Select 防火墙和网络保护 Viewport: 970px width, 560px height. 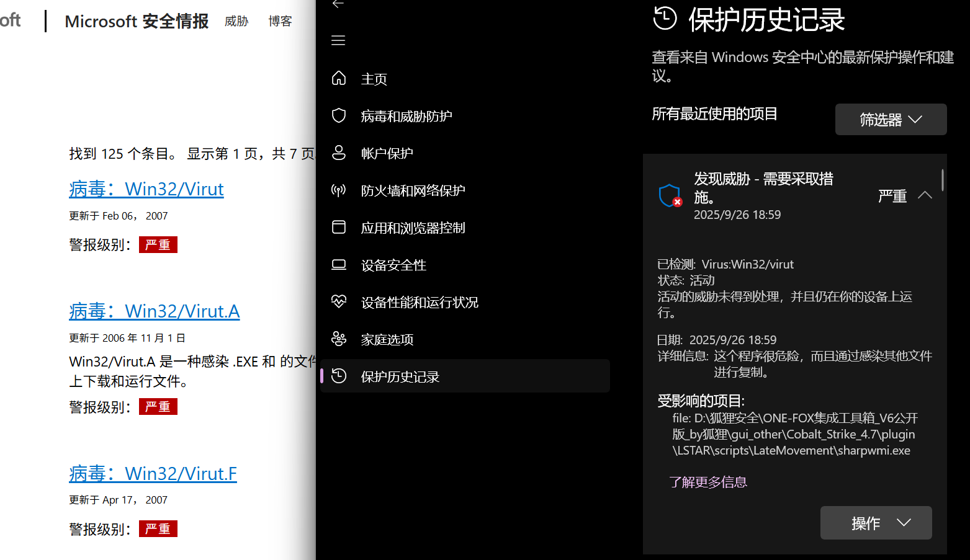click(x=413, y=191)
